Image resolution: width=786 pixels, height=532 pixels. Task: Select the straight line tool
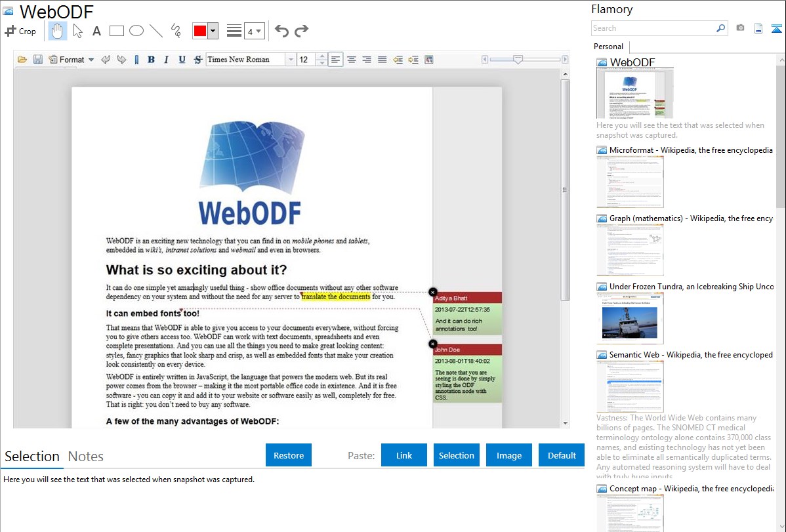click(156, 31)
